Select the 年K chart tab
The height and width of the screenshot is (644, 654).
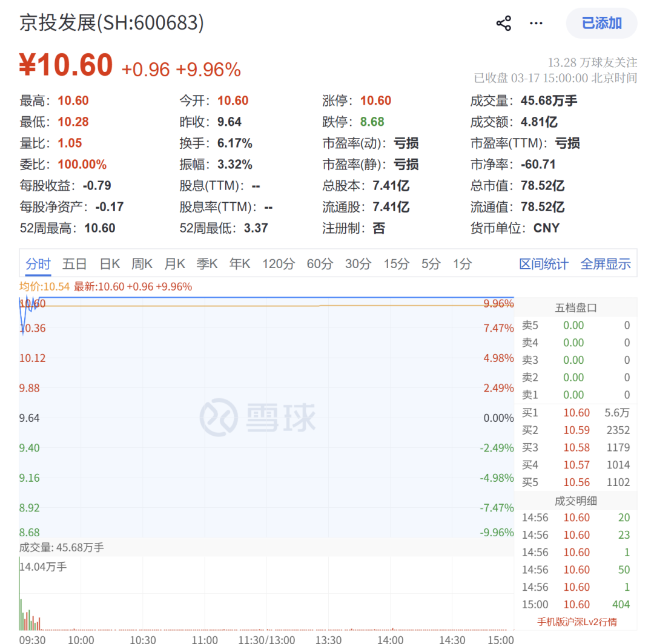pyautogui.click(x=240, y=264)
